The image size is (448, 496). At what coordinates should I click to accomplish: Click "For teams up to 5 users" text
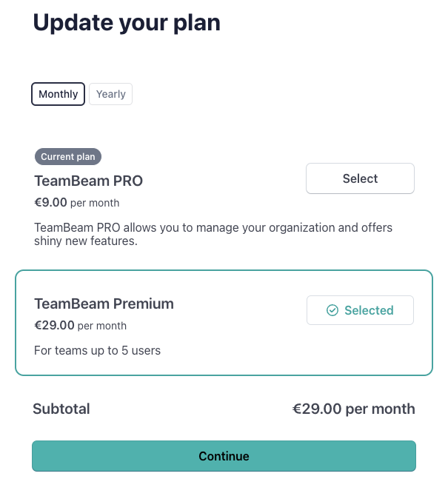pos(98,350)
